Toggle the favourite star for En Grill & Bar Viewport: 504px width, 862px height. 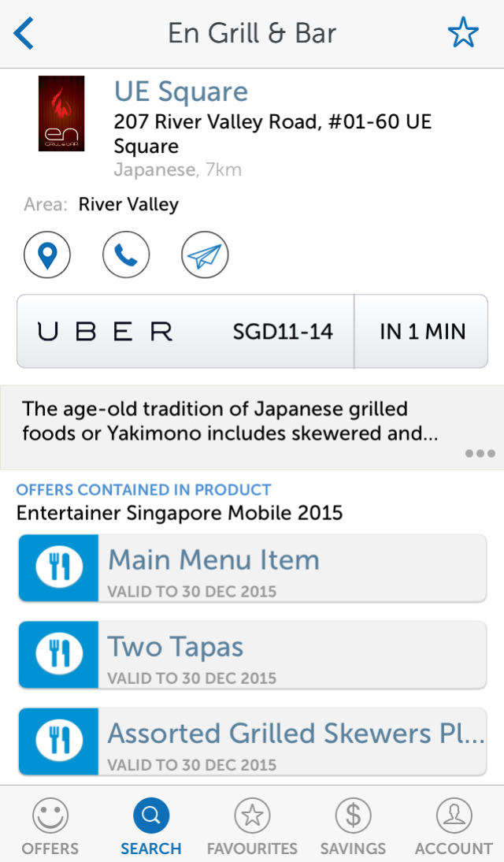coord(463,34)
